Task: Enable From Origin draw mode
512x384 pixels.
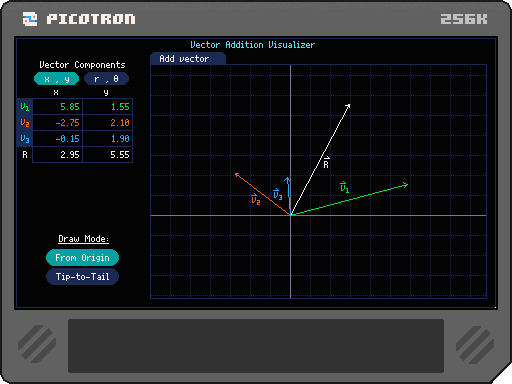Action: pyautogui.click(x=82, y=258)
